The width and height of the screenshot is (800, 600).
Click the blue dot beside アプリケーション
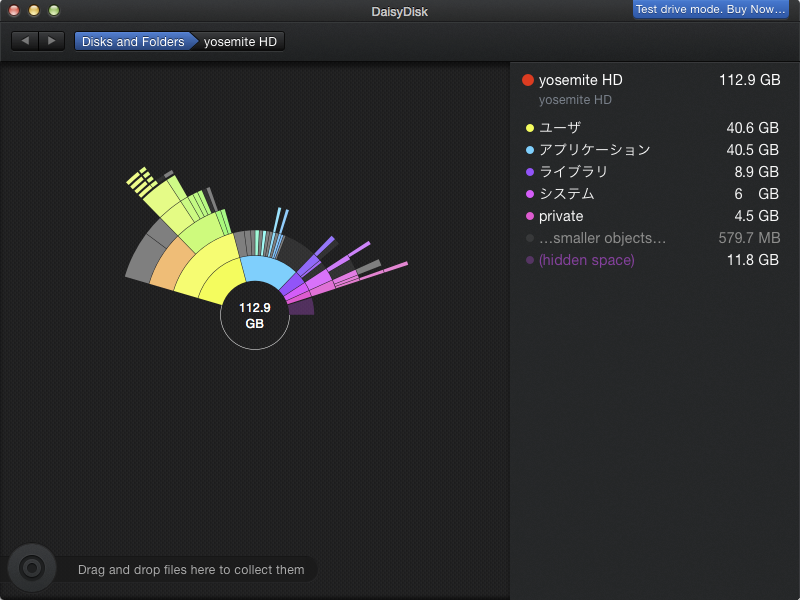tap(530, 150)
